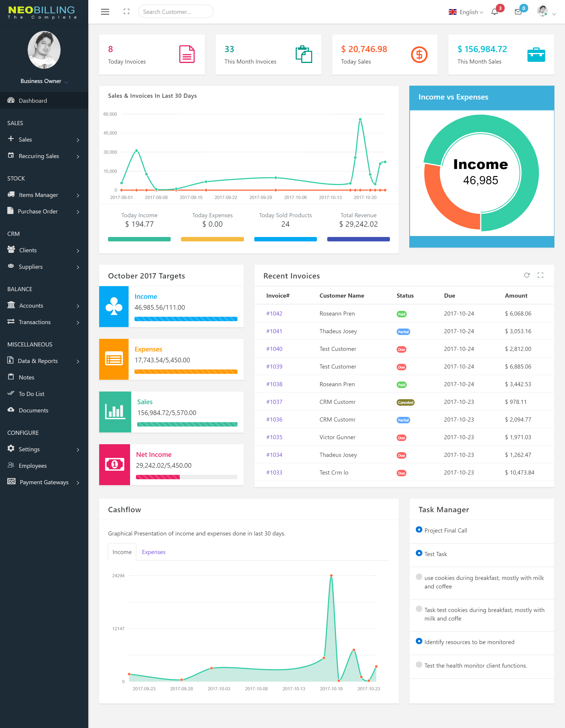
Task: Click the Today Invoices document icon
Action: pos(187,54)
